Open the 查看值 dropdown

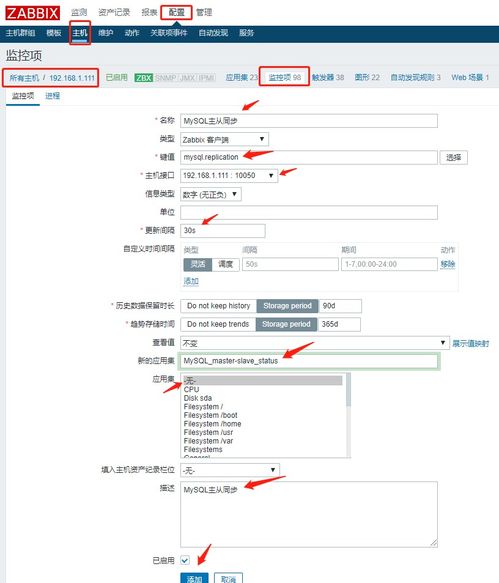pos(315,343)
